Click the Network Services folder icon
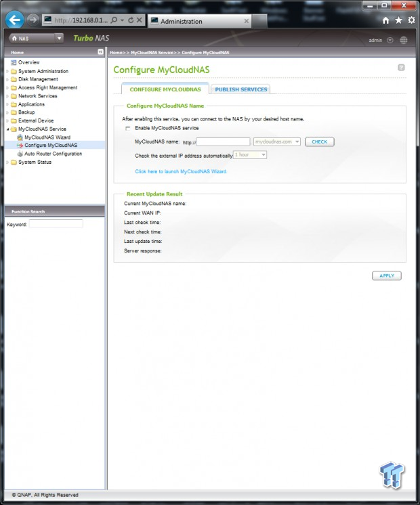This screenshot has width=420, height=505. 14,96
